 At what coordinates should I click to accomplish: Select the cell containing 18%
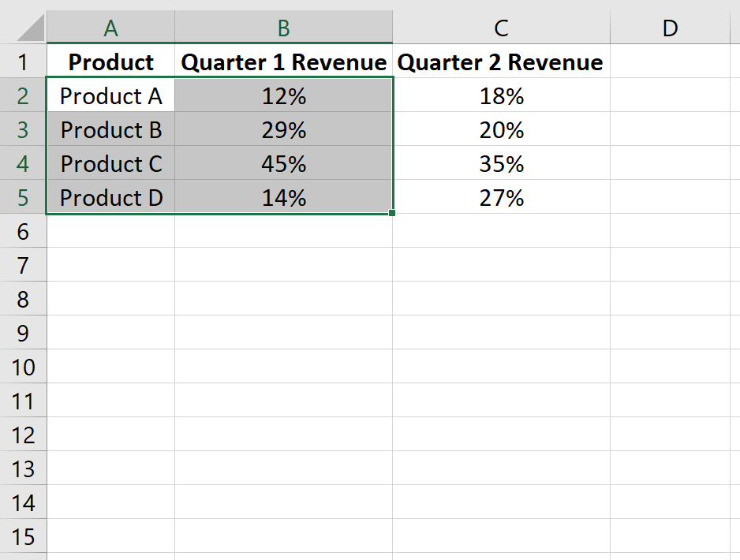pyautogui.click(x=501, y=95)
